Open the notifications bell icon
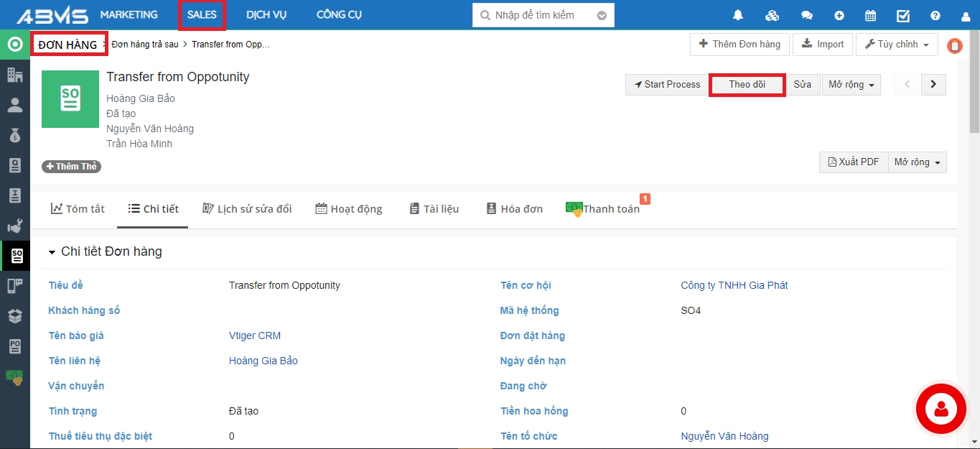 click(738, 16)
